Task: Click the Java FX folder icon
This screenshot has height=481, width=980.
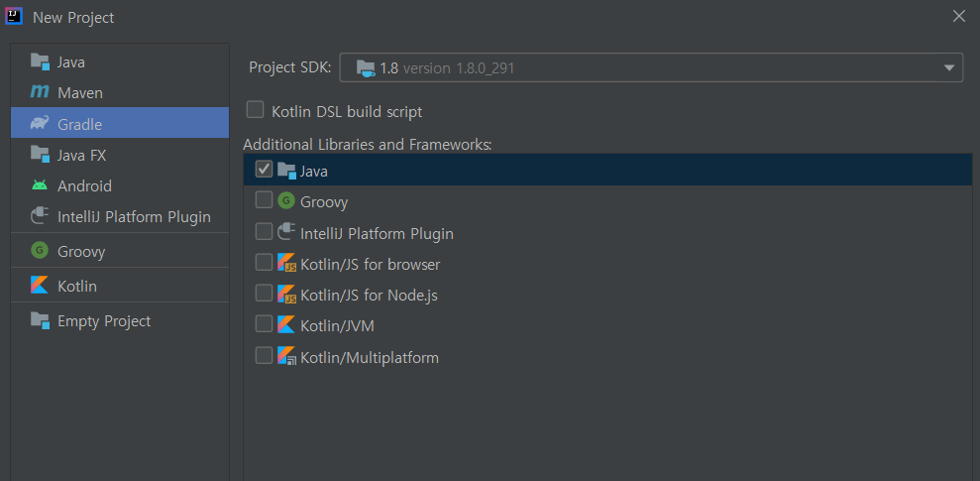Action: 40,155
